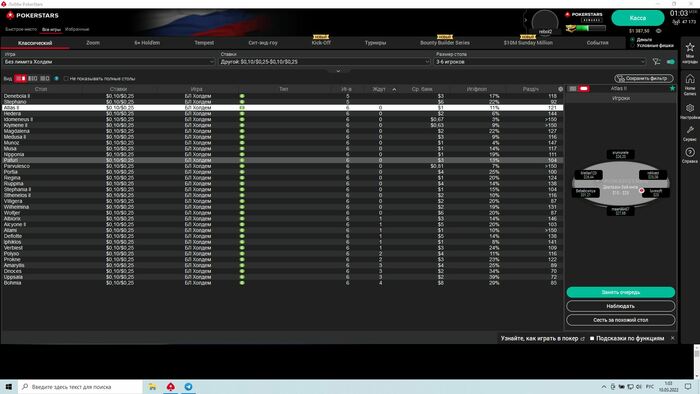This screenshot has height=394, width=700.
Task: Open the Events tab
Action: (597, 43)
